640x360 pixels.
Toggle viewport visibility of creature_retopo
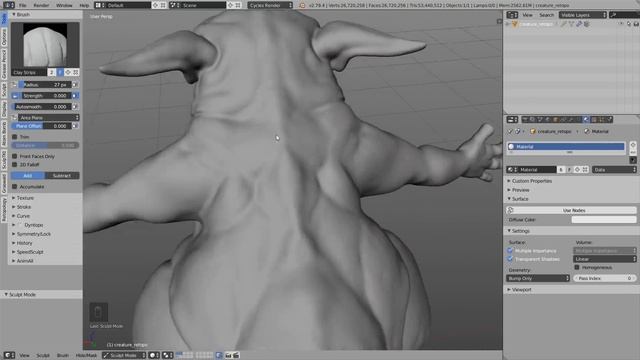click(x=621, y=24)
